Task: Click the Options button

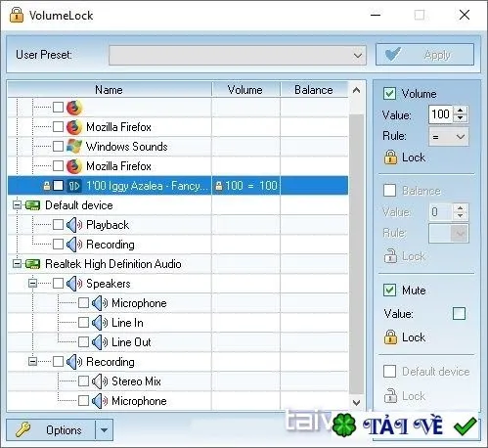Action: click(x=51, y=430)
